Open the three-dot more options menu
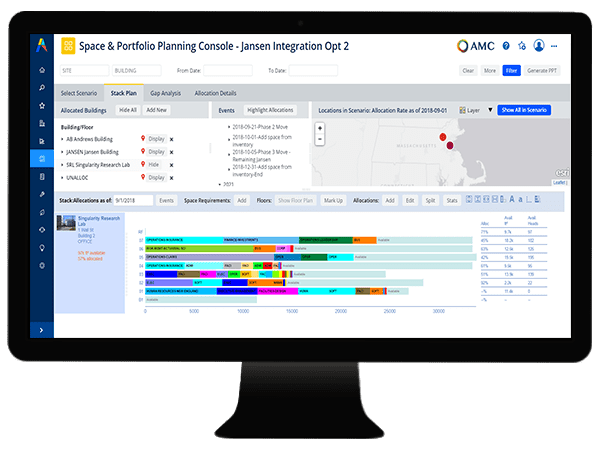Image resolution: width=600 pixels, height=450 pixels. click(x=554, y=46)
